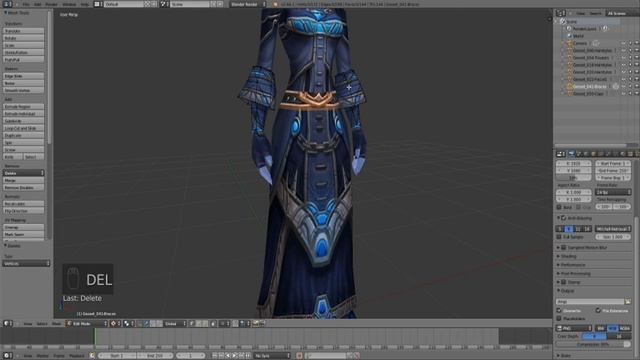Open the Outliner editor type icon
This screenshot has width=640, height=360.
[561, 13]
